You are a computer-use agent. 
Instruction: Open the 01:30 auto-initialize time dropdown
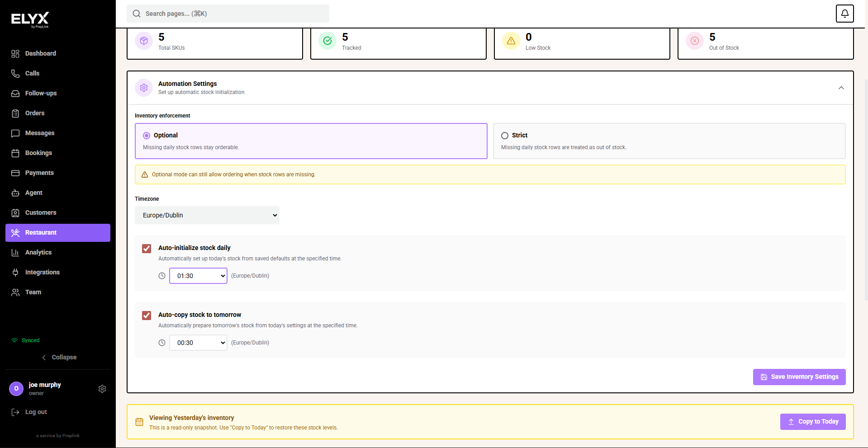click(x=198, y=276)
